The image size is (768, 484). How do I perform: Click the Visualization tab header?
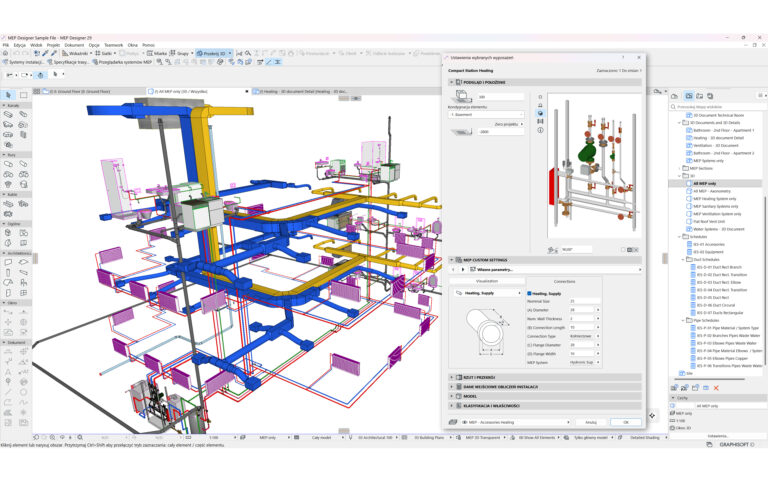[487, 281]
